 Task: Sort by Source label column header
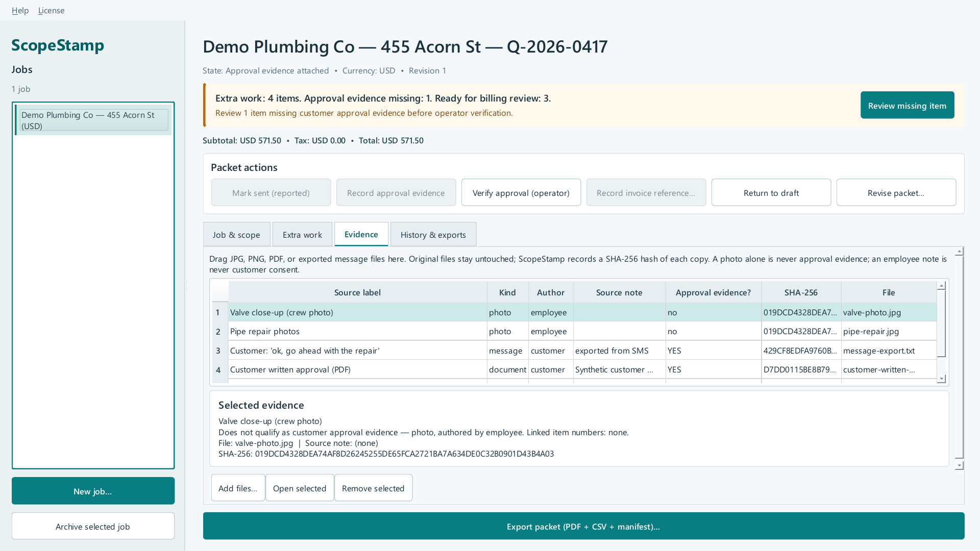coord(357,292)
